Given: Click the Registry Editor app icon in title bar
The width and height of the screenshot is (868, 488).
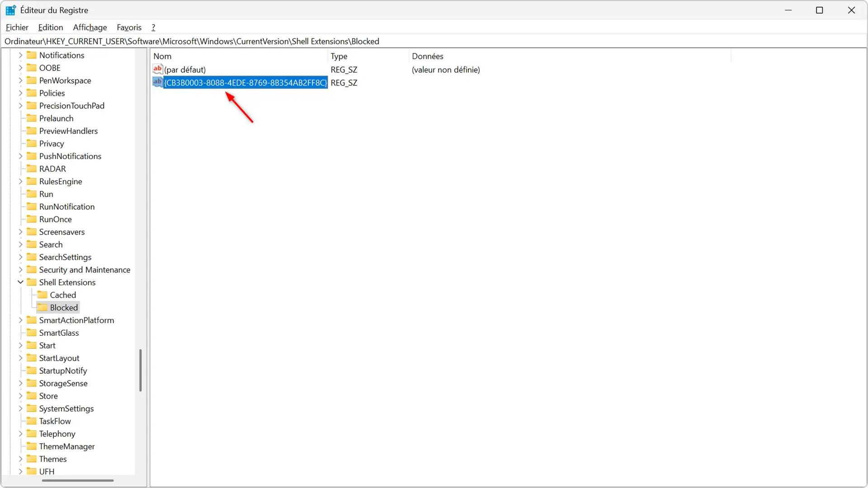Looking at the screenshot, I should pyautogui.click(x=11, y=10).
